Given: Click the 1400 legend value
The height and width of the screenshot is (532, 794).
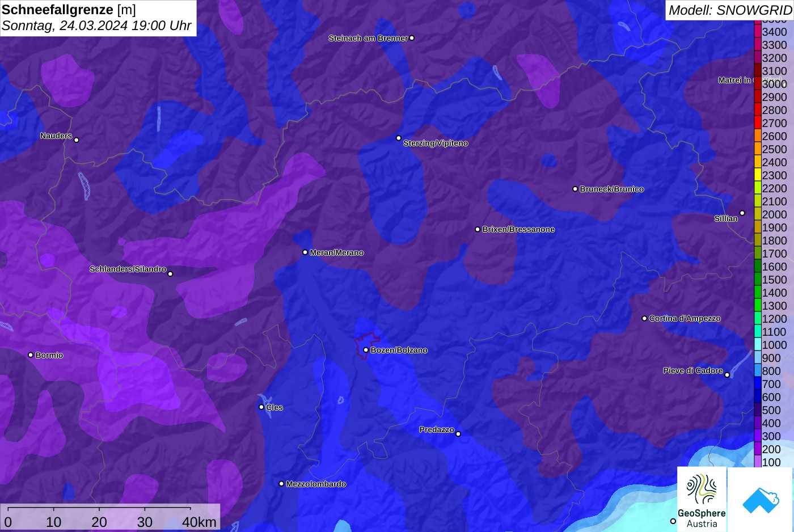Looking at the screenshot, I should pyautogui.click(x=775, y=293).
